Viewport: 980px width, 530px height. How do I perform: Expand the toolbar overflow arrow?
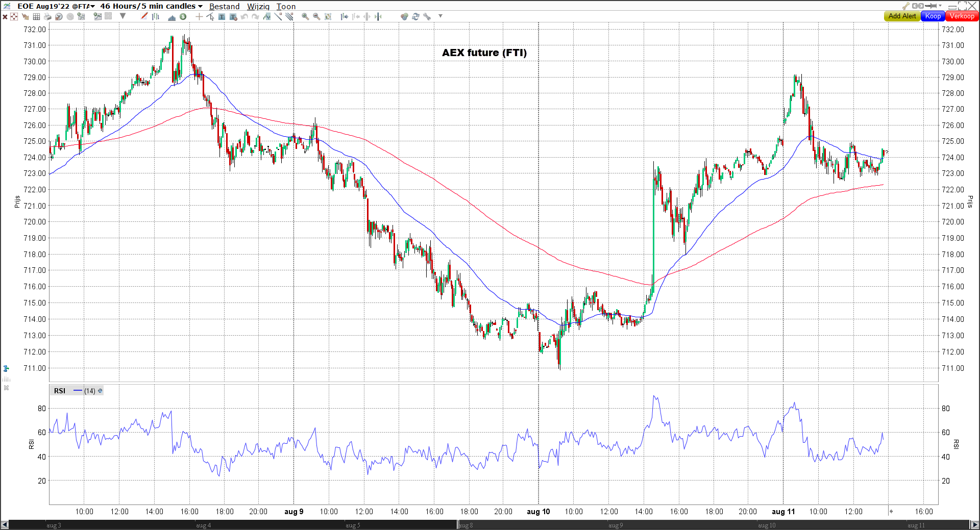pos(440,16)
